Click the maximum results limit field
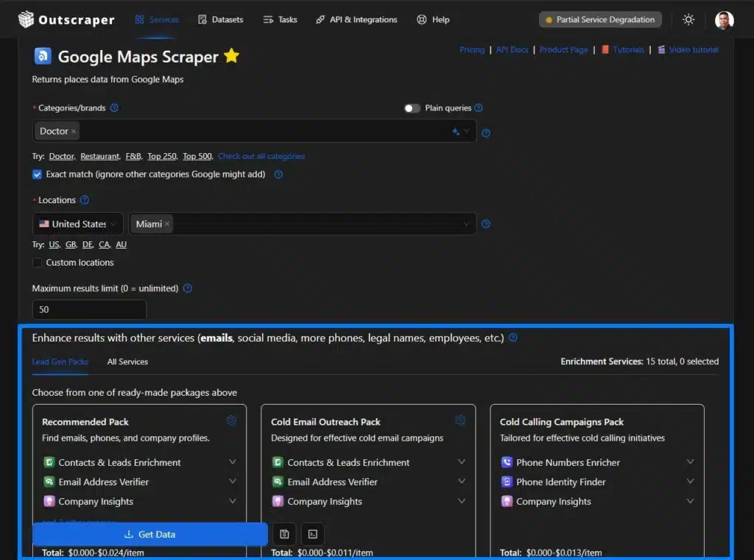The width and height of the screenshot is (754, 560). click(89, 310)
